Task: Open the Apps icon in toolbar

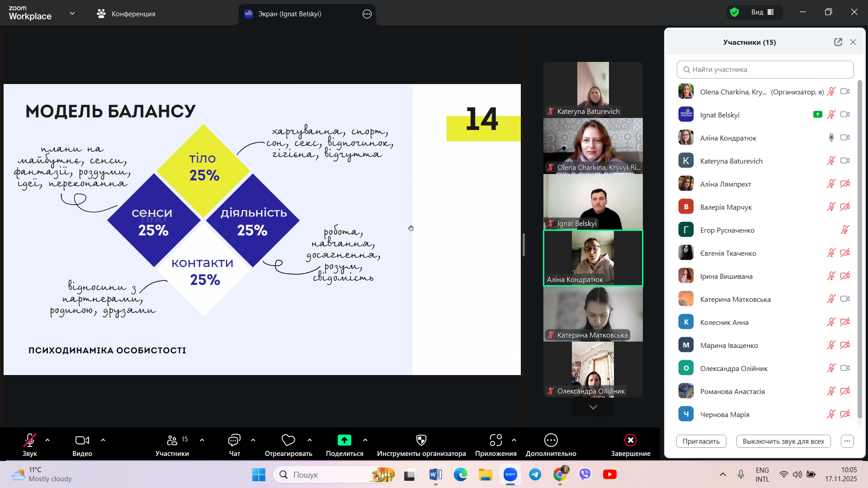Action: pyautogui.click(x=495, y=440)
